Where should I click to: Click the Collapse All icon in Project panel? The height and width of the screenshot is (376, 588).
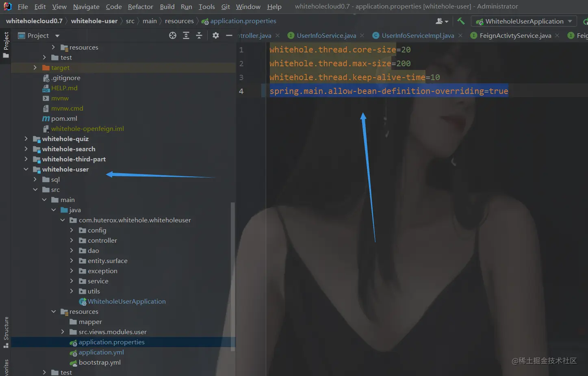[x=199, y=35]
